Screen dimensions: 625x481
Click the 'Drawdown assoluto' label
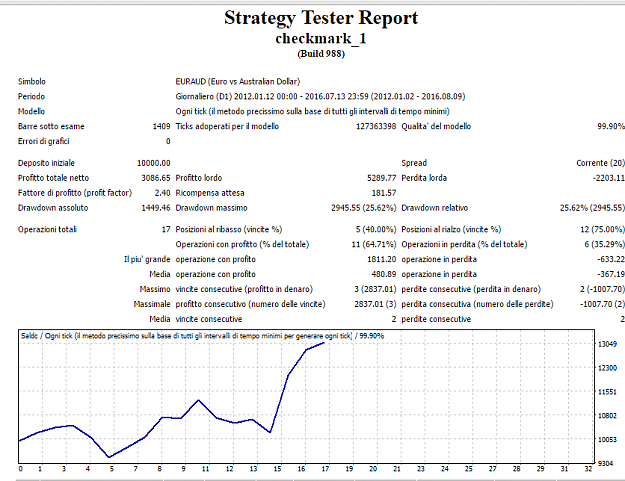click(53, 208)
